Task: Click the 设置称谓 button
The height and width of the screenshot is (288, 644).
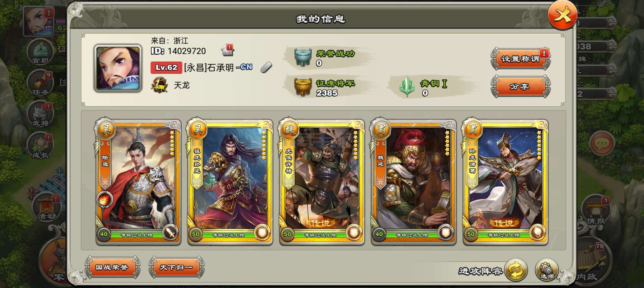Action: point(520,59)
